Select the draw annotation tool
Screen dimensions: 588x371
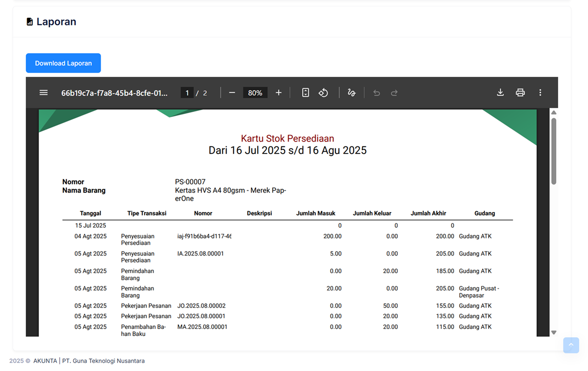pyautogui.click(x=351, y=93)
